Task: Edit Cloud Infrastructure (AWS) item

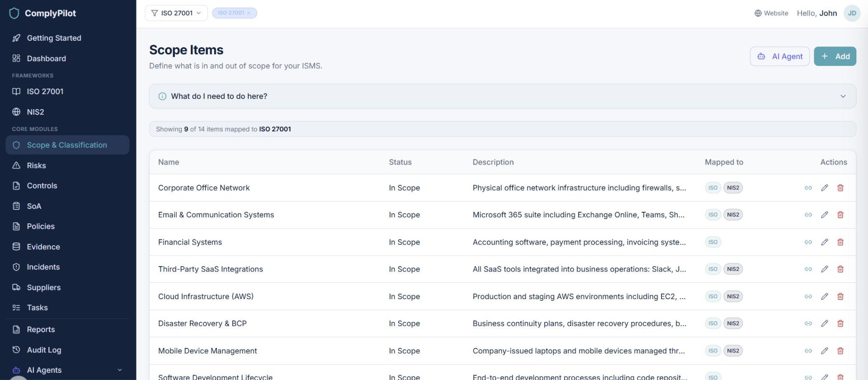Action: tap(825, 296)
